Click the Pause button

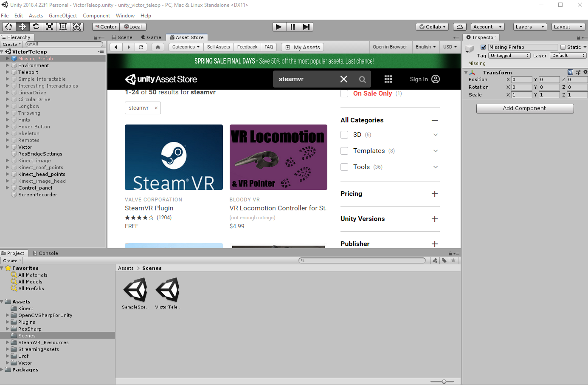[x=293, y=27]
